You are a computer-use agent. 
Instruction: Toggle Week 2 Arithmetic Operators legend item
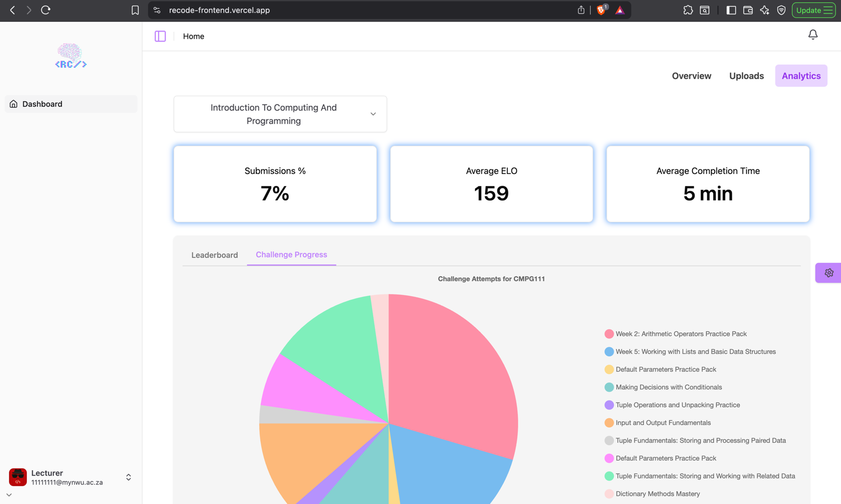point(676,334)
